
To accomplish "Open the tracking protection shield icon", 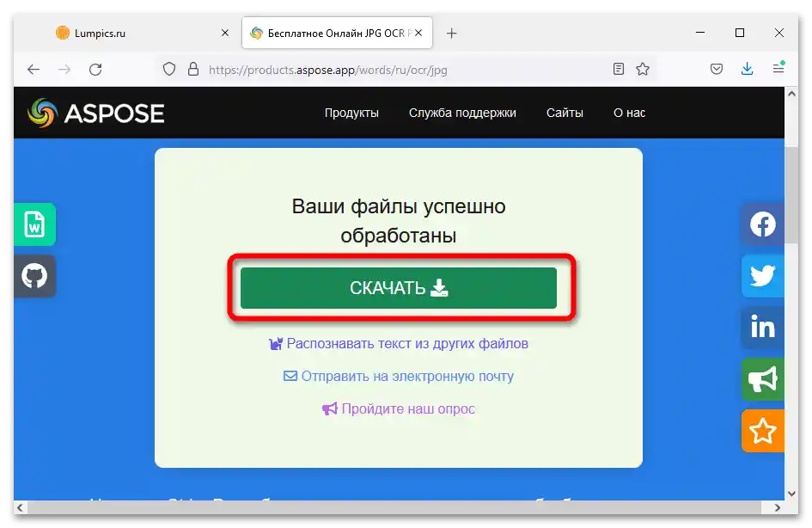I will tap(169, 70).
